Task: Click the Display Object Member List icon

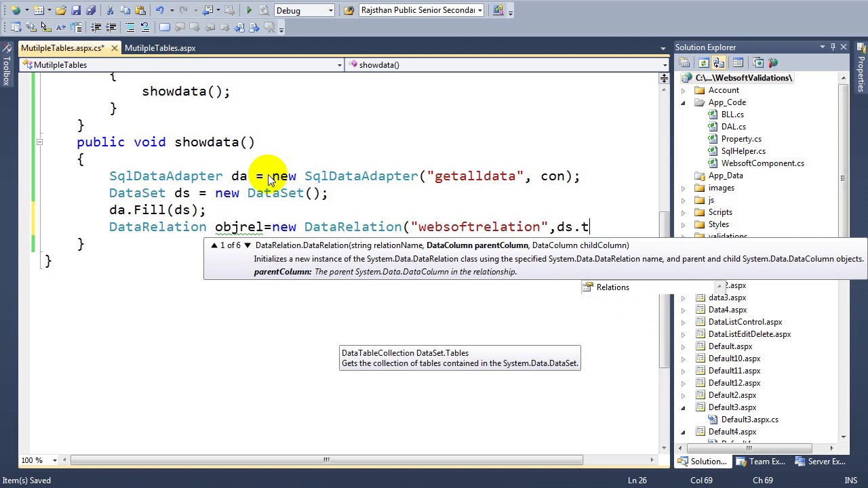Action: pos(16,27)
